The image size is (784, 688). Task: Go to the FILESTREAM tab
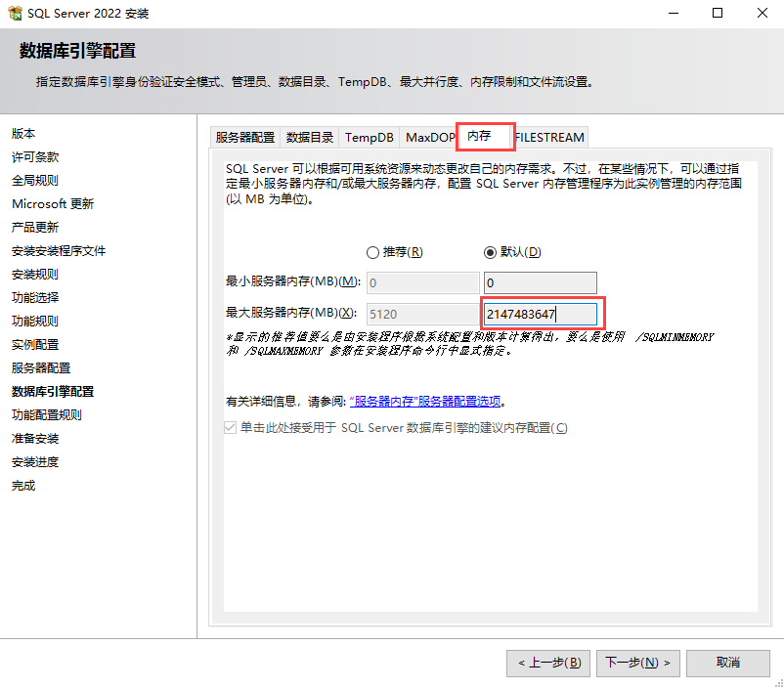(550, 138)
